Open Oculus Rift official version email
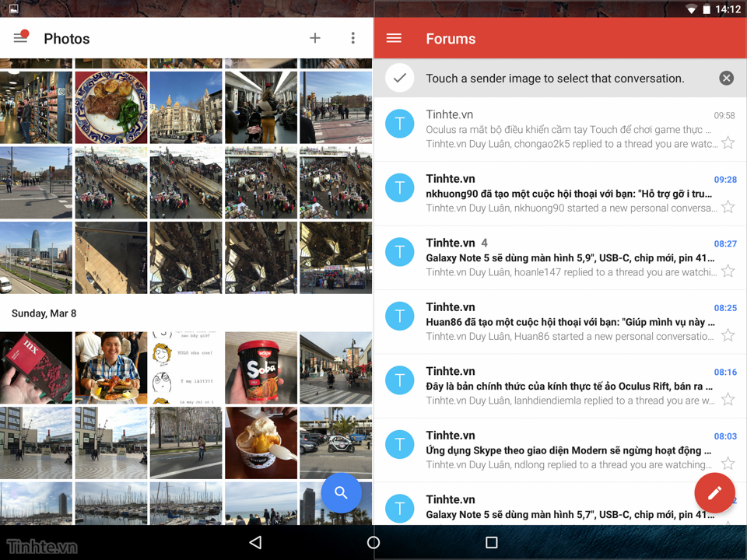 tap(569, 387)
